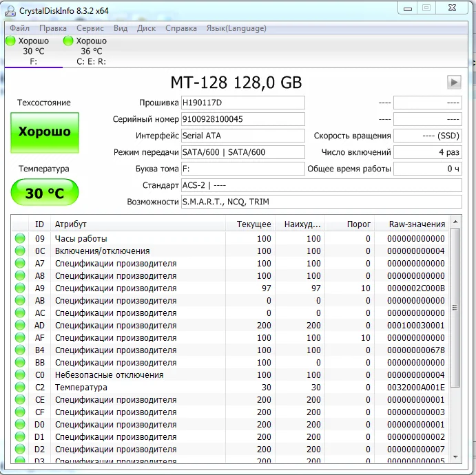Select the Небезопасные отключения attribute text

(110, 375)
